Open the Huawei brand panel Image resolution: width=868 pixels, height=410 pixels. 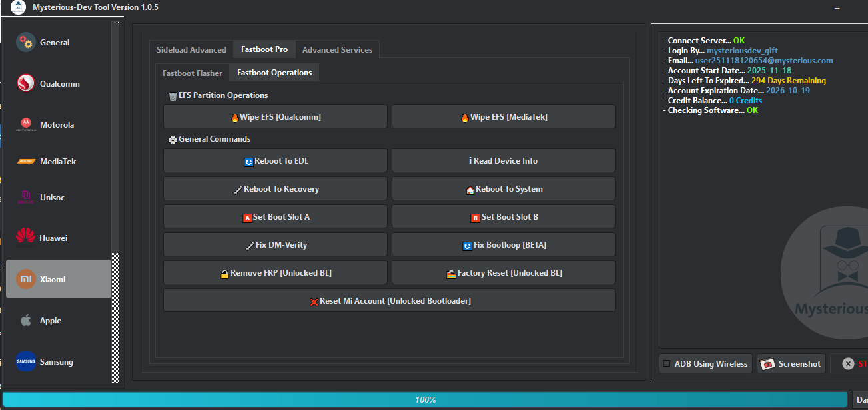click(58, 237)
